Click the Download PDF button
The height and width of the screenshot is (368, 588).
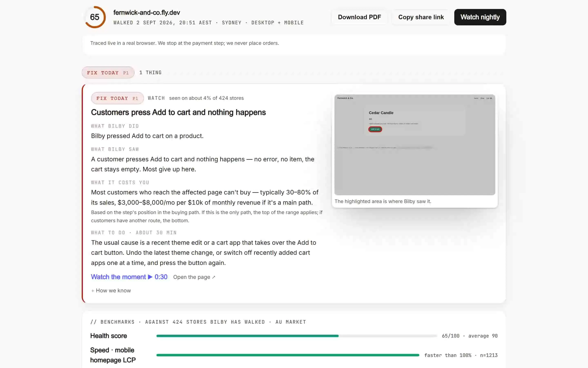[359, 17]
